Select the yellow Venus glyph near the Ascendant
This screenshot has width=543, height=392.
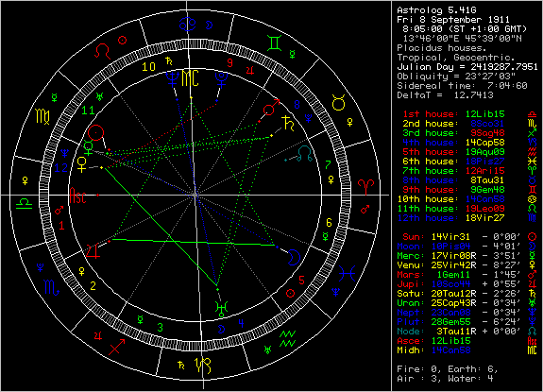(82, 164)
